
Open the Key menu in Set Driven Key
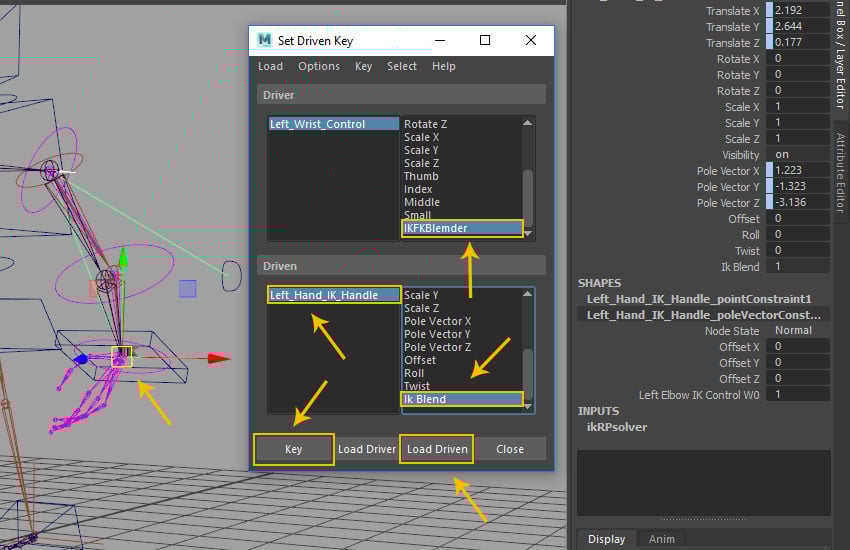coord(363,66)
